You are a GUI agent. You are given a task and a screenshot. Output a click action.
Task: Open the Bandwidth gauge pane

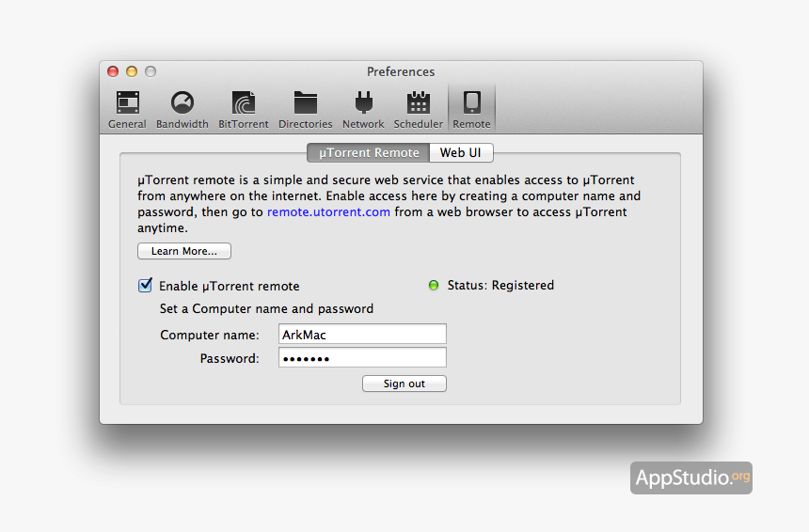182,110
